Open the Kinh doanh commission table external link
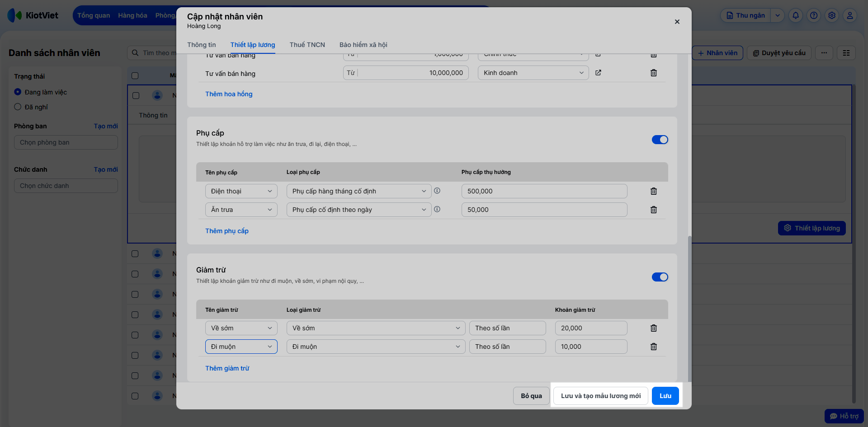 pos(598,73)
